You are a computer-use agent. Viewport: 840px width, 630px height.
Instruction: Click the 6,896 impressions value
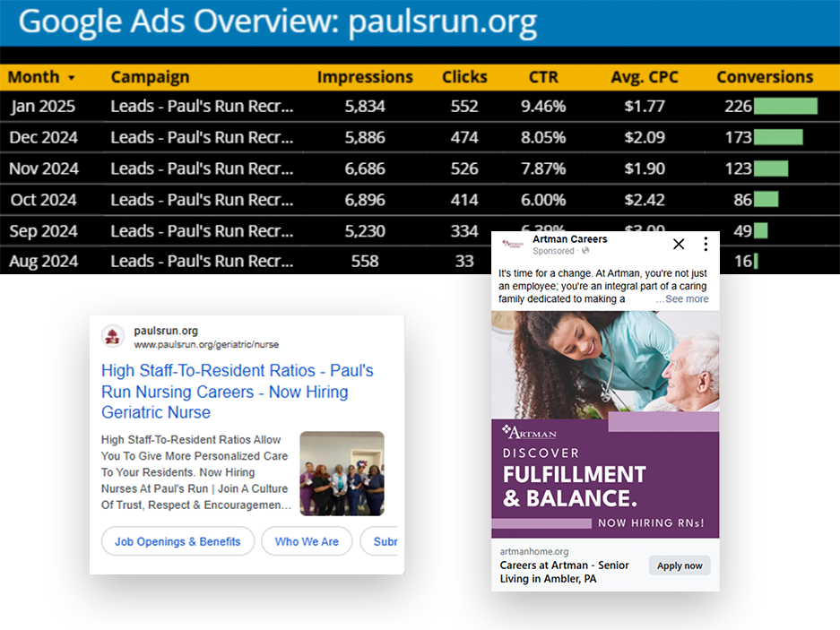365,200
